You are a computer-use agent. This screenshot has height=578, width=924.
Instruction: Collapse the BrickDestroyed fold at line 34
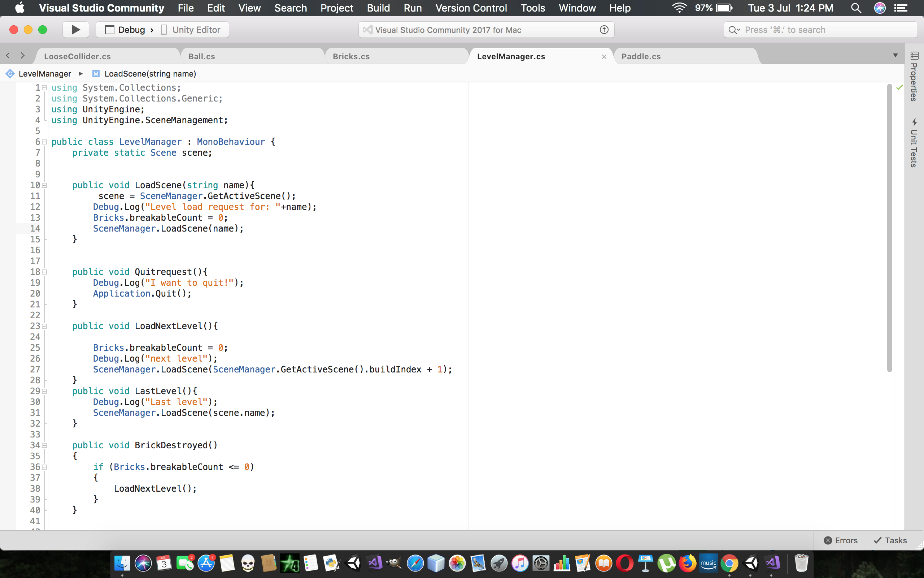point(45,445)
